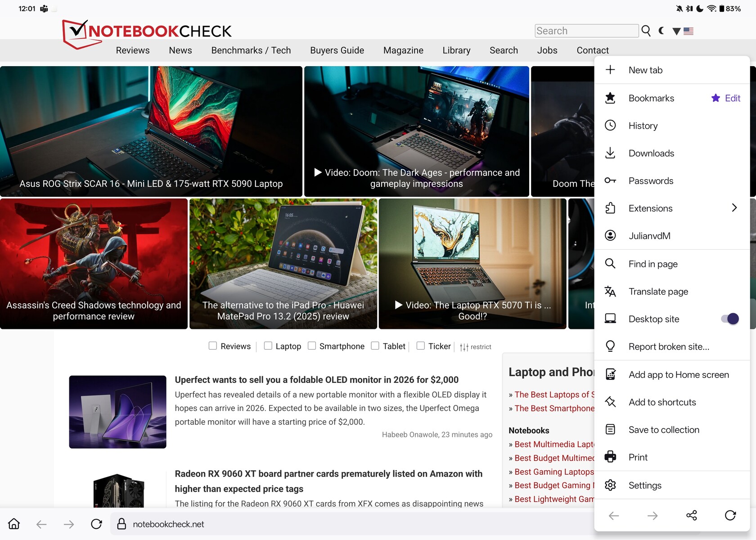Tap the browser home icon
Screen dimensions: 756x540
(x=14, y=524)
